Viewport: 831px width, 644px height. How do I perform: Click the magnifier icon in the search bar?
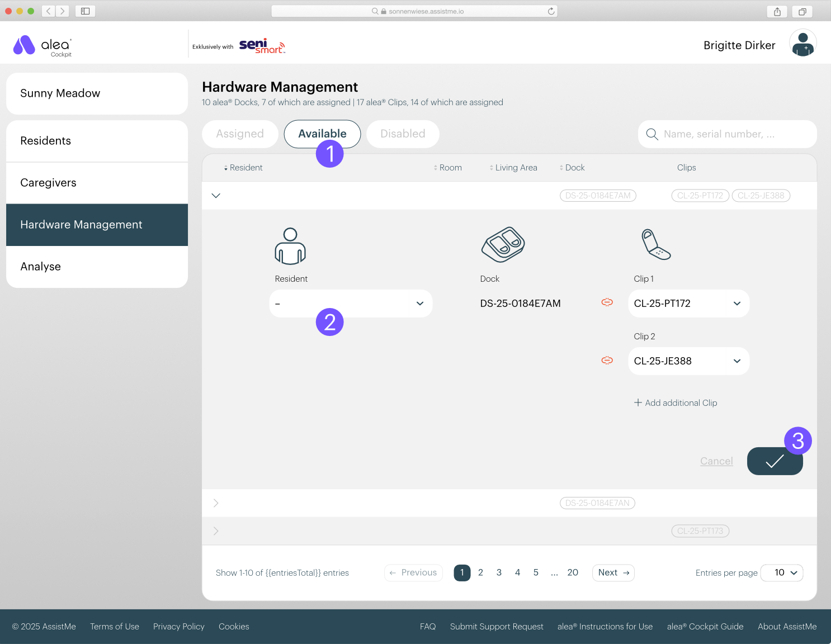point(652,134)
